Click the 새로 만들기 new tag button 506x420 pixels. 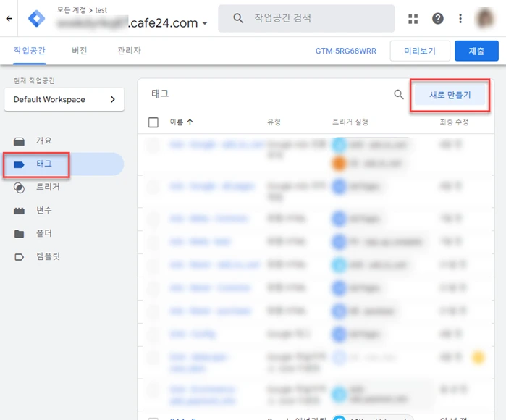(x=450, y=95)
